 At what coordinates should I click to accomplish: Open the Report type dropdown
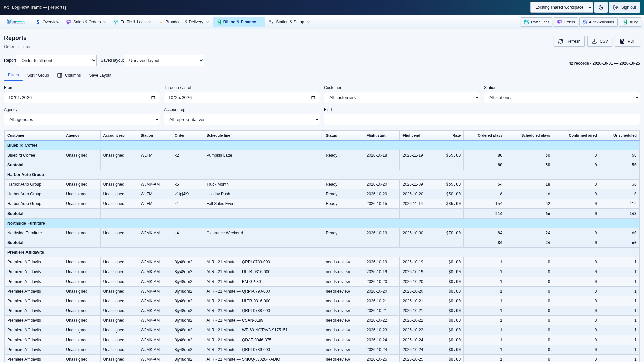(56, 60)
